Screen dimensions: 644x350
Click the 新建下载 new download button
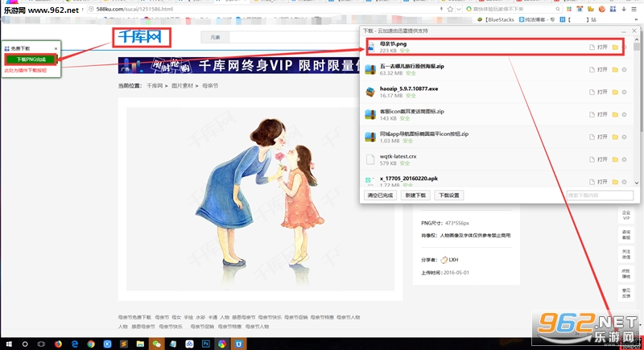click(x=415, y=196)
